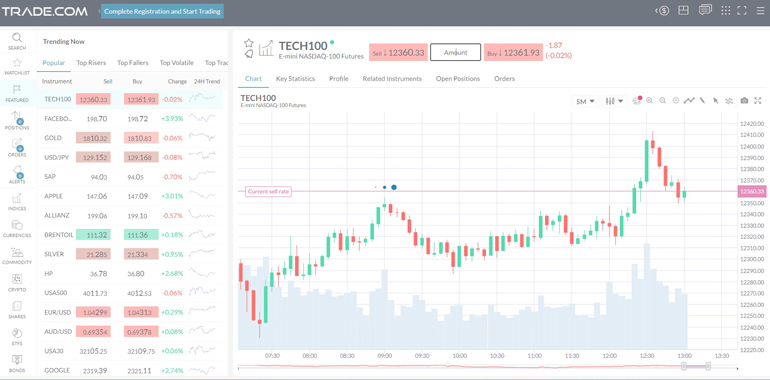Screen dimensions: 770x380
Task: Open the Open Positions tab
Action: 458,79
